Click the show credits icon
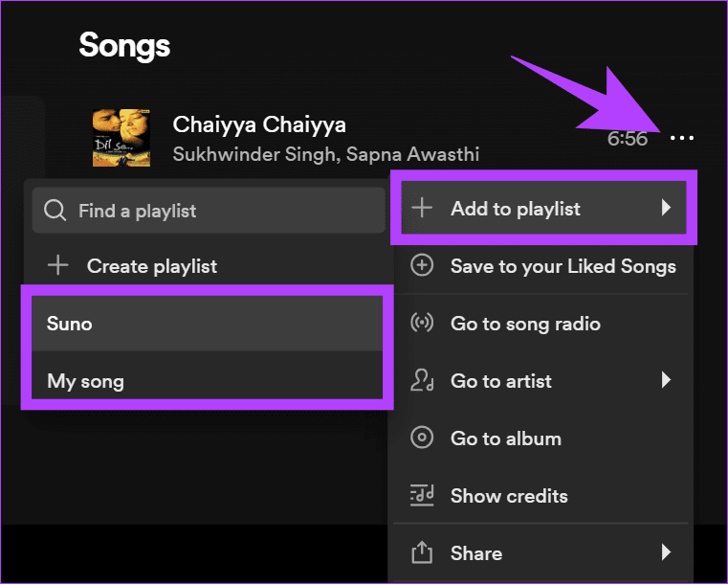The height and width of the screenshot is (585, 728). tap(422, 495)
